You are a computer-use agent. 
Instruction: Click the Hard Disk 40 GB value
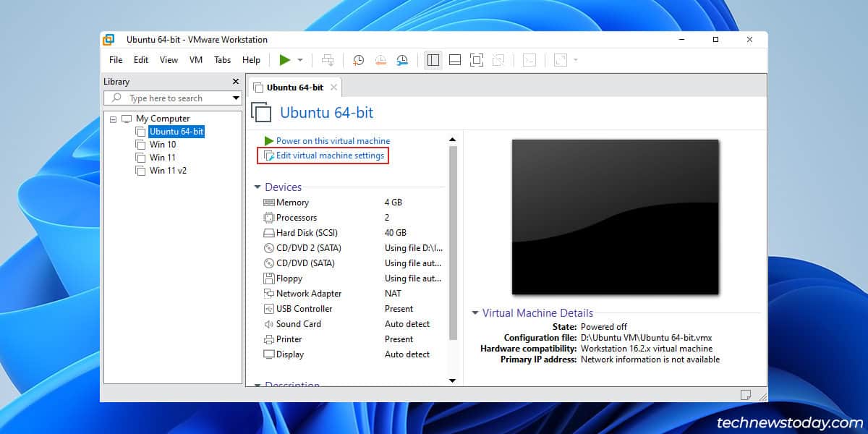click(396, 233)
